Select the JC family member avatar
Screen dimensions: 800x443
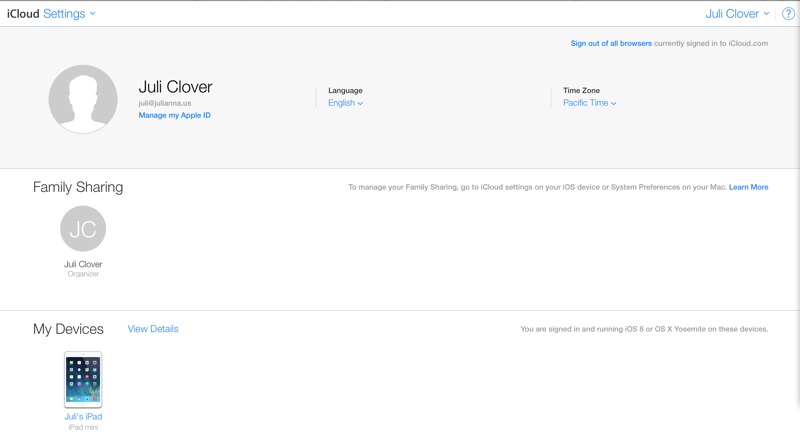[x=83, y=228]
